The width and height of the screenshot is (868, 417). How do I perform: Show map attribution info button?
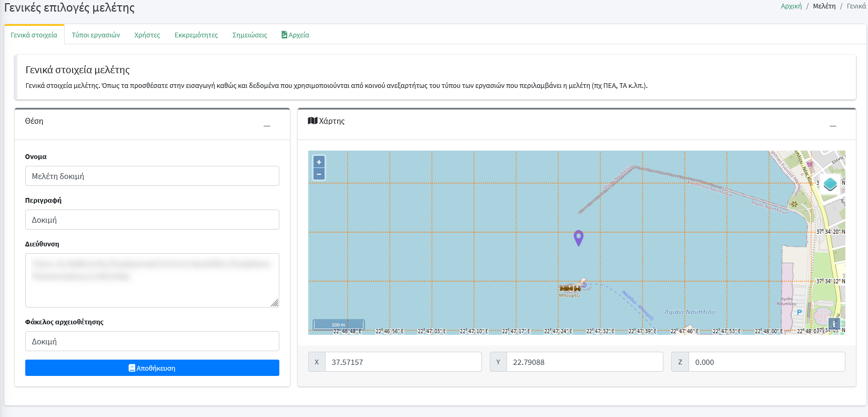pyautogui.click(x=834, y=324)
